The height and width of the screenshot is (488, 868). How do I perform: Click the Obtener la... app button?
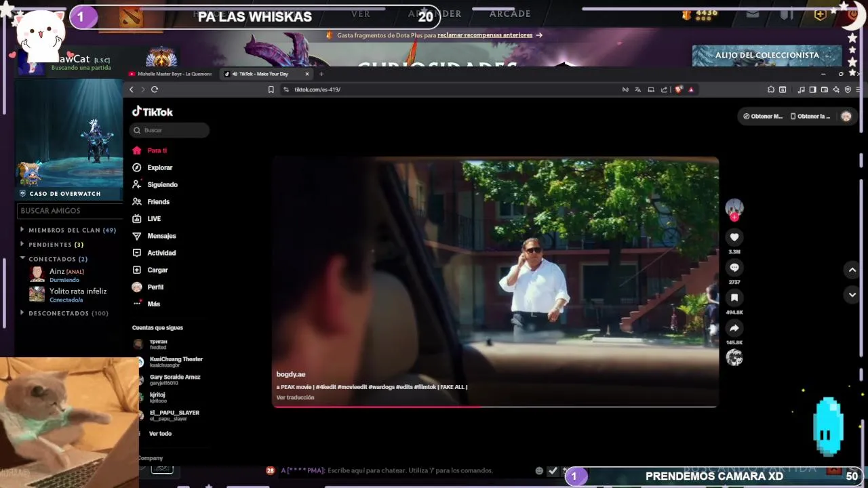[810, 116]
